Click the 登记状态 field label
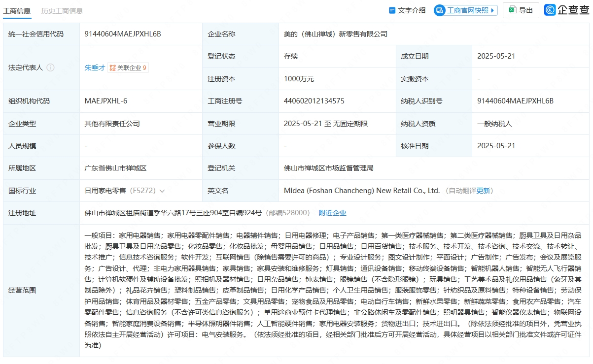This screenshot has height=364, width=593. 221,56
